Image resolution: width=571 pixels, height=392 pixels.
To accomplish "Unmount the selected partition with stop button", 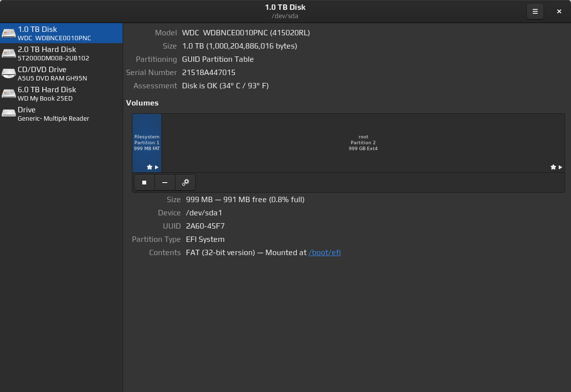I will click(144, 183).
